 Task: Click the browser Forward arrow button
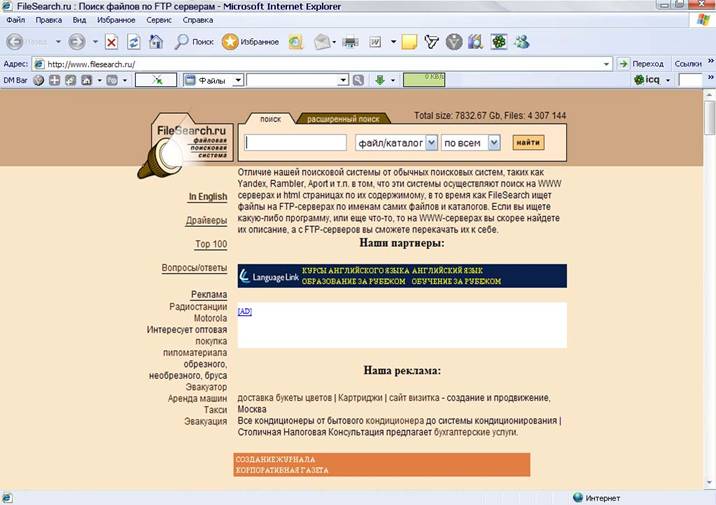click(x=77, y=42)
